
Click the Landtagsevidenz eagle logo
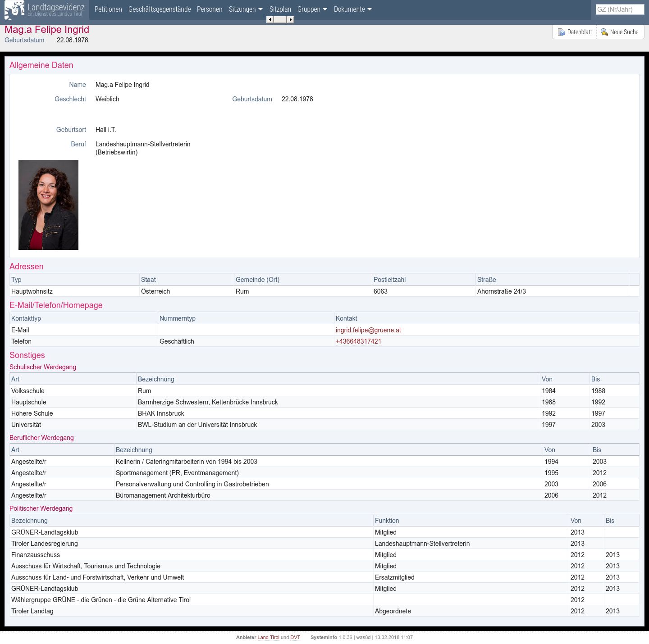[x=14, y=10]
